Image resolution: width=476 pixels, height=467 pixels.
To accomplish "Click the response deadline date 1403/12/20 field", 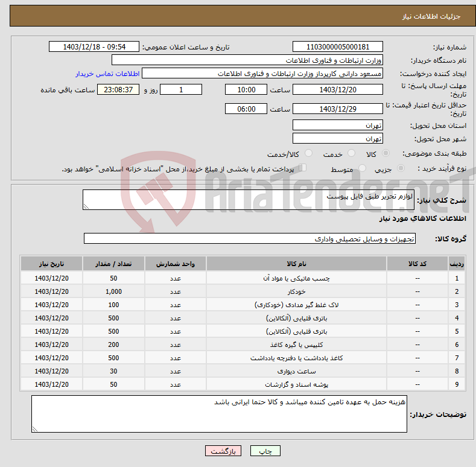I will click(338, 89).
